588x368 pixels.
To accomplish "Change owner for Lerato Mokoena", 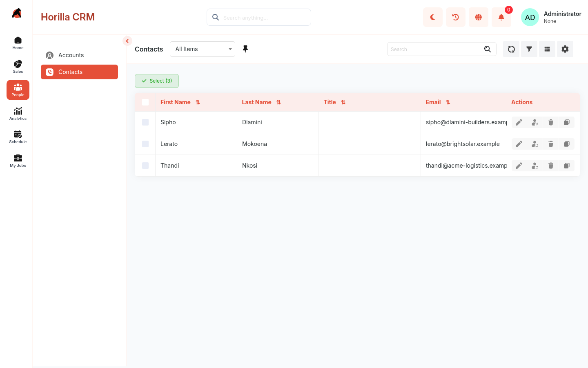I will [x=535, y=144].
